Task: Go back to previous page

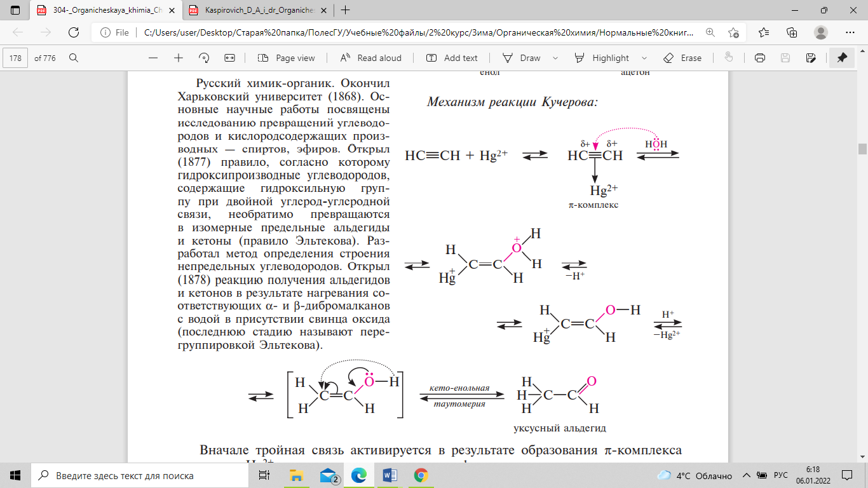Action: [x=18, y=32]
